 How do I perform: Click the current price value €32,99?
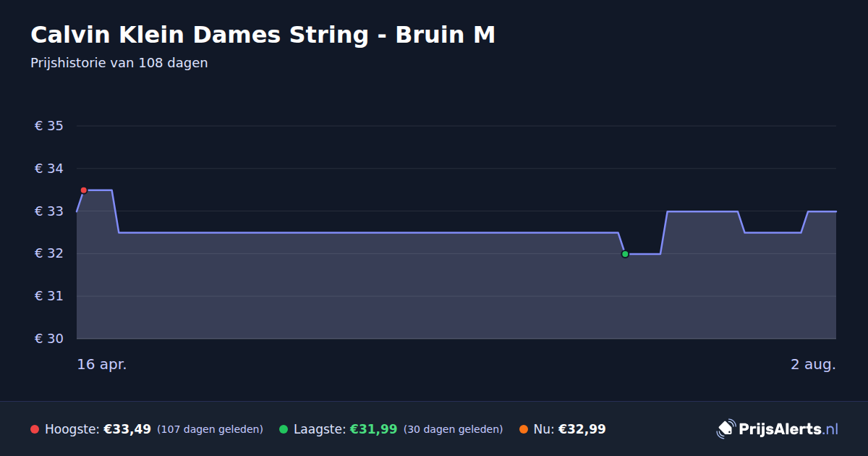pyautogui.click(x=582, y=429)
